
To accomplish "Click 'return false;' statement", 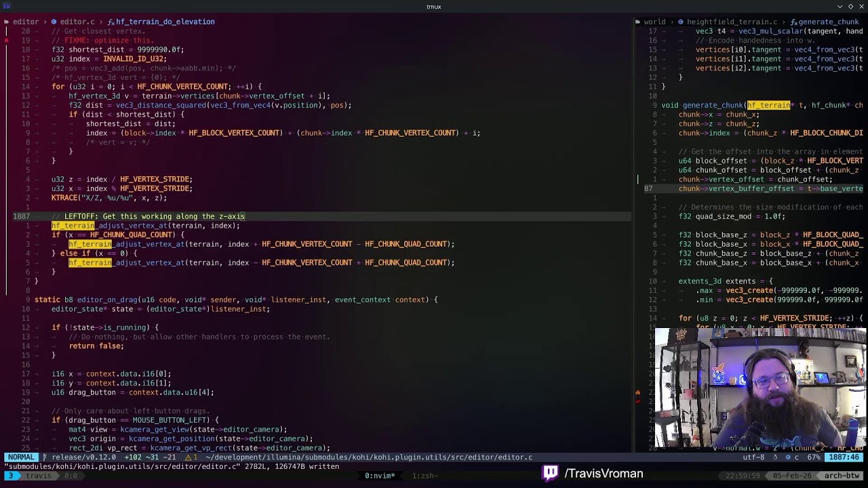I will (96, 346).
